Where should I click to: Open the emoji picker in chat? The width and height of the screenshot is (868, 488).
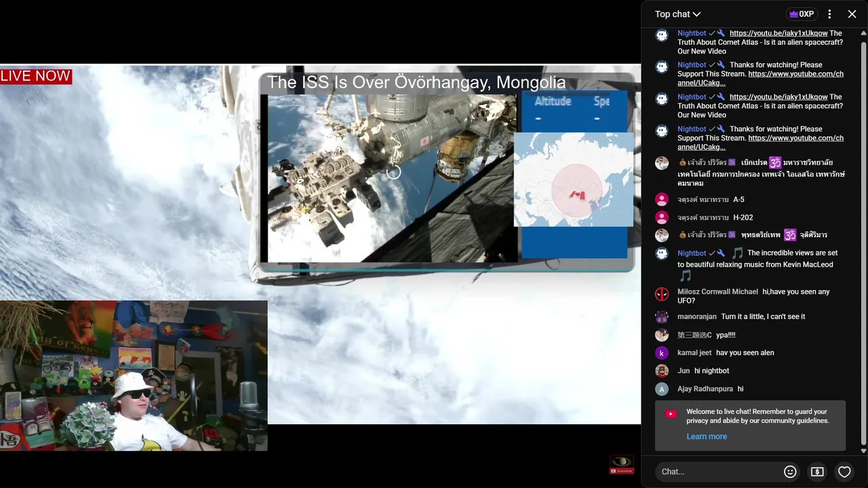tap(790, 472)
